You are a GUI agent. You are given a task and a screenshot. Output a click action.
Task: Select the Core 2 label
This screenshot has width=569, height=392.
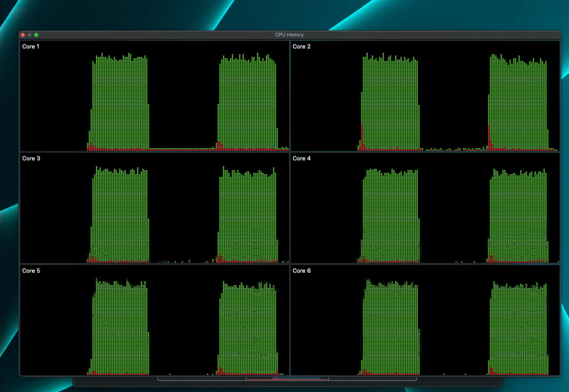301,47
